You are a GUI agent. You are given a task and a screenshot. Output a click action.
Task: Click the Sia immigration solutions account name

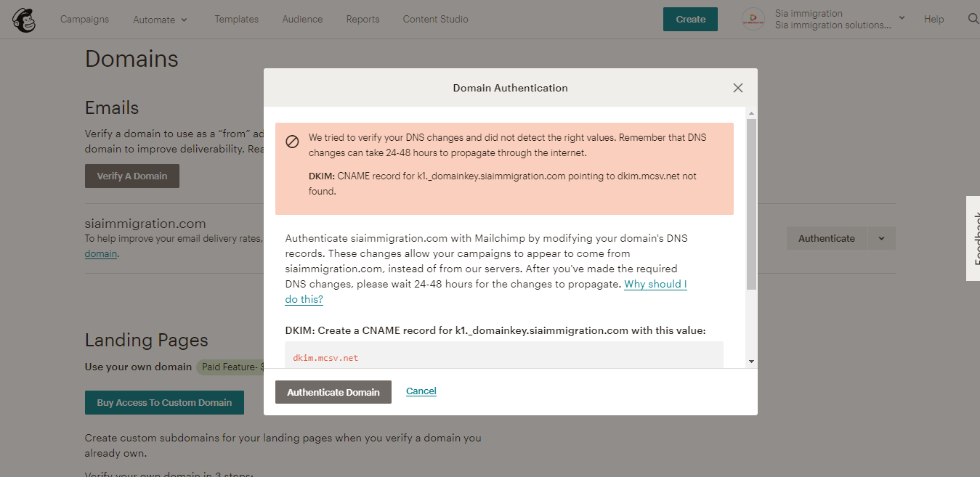tap(833, 25)
